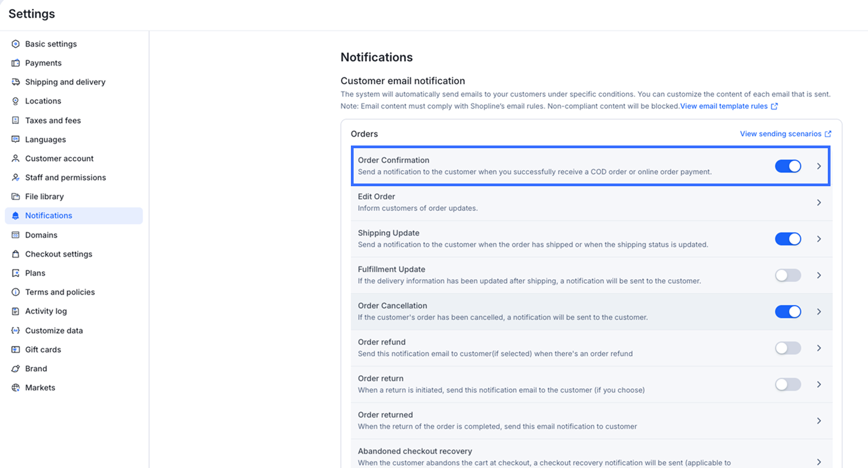868x468 pixels.
Task: Click the Shipping and delivery truck icon
Action: (16, 82)
